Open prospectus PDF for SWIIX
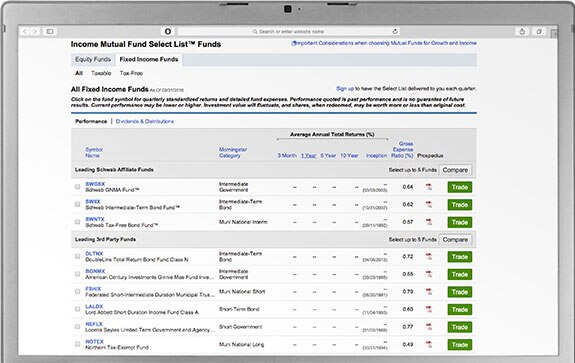 [429, 205]
